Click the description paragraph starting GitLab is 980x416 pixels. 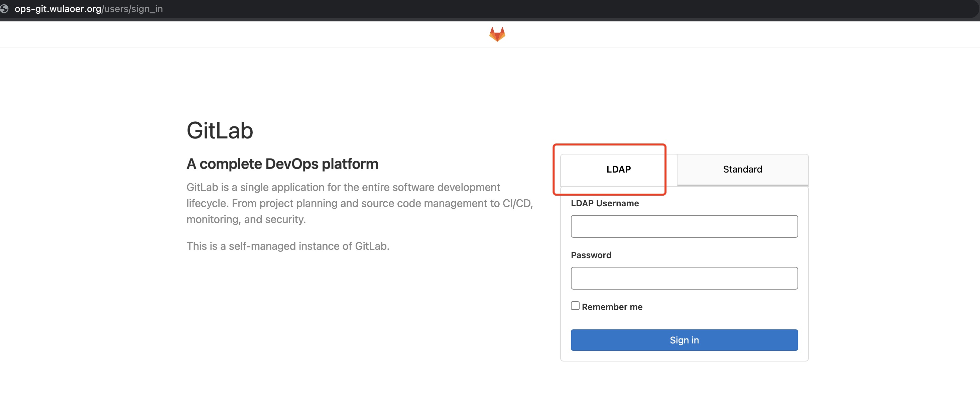coord(360,203)
